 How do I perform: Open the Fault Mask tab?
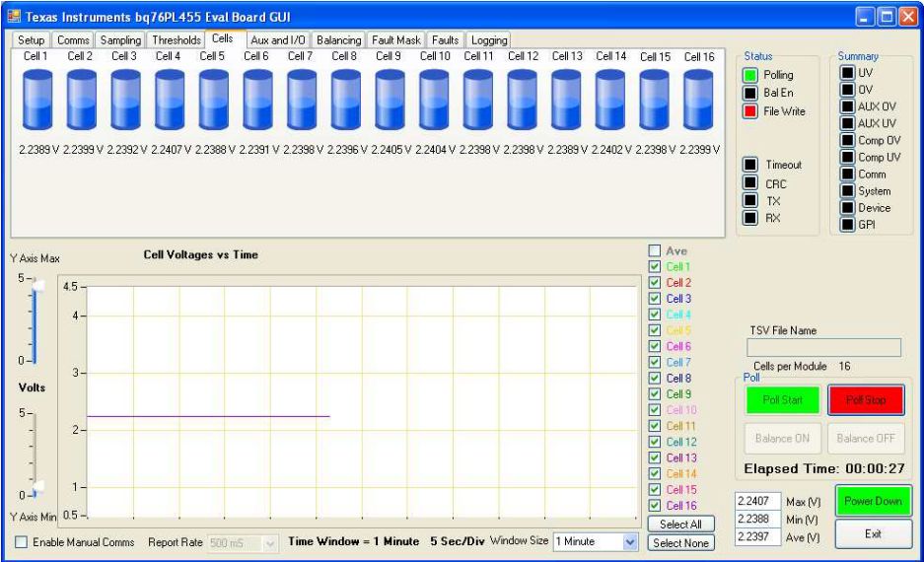pos(396,40)
